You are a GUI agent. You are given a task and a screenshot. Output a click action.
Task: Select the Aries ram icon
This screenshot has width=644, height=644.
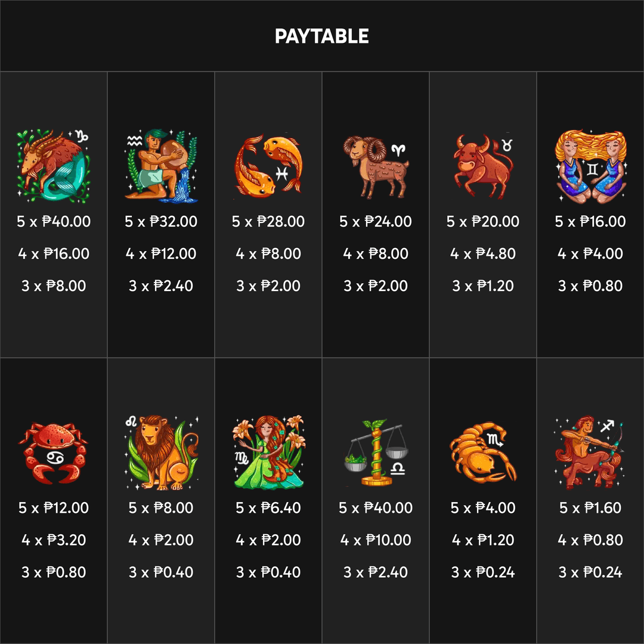376,166
